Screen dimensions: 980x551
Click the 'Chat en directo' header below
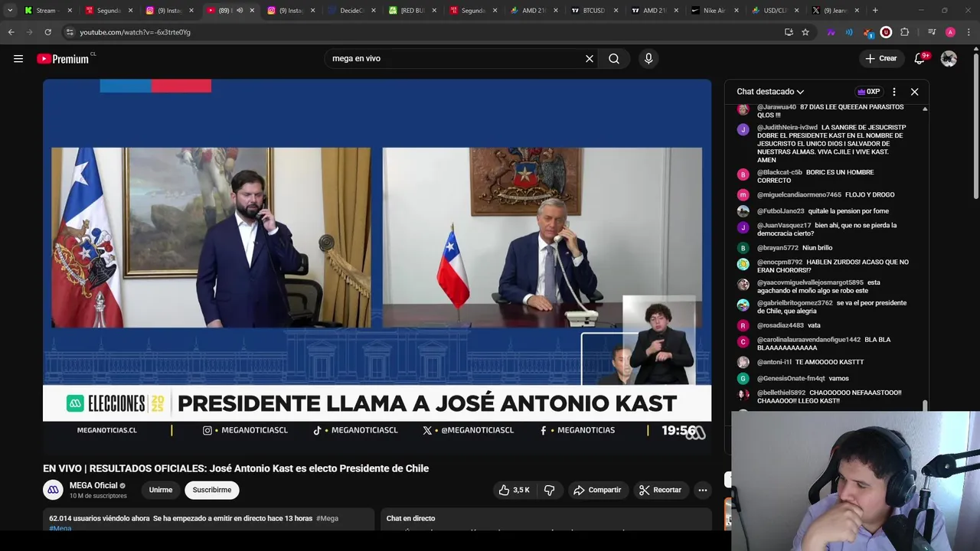[x=410, y=519]
